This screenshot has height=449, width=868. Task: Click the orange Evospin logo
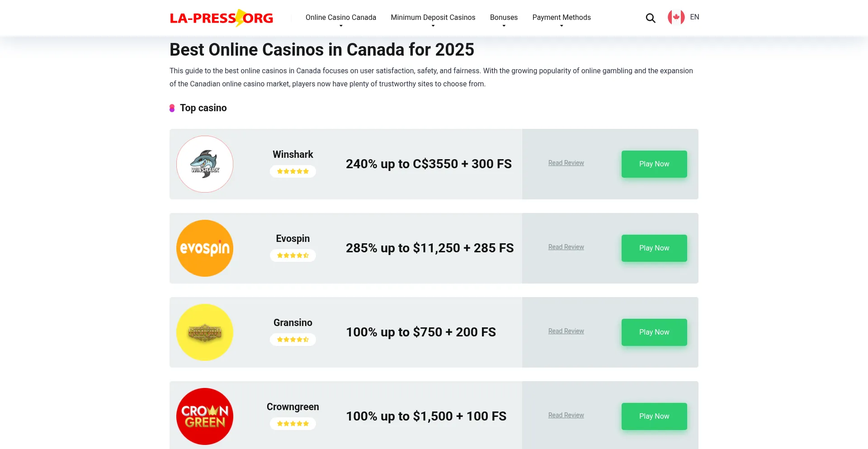205,248
